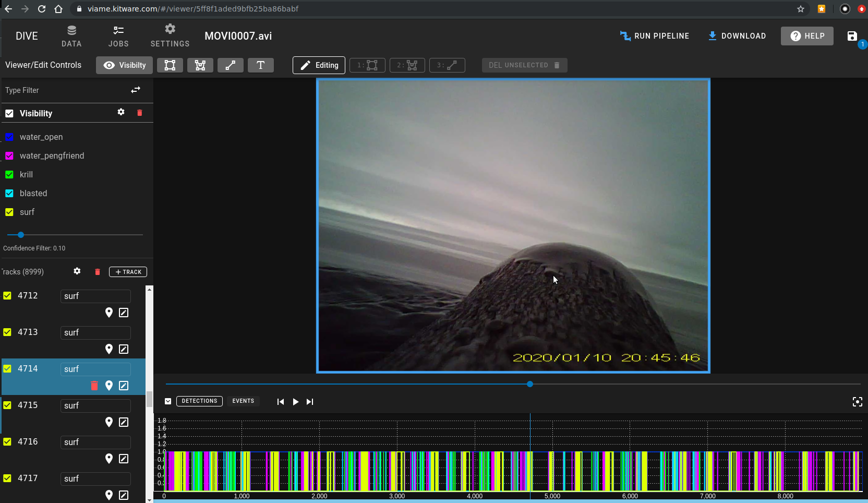Reset zoom with center frame icon

[x=858, y=402]
